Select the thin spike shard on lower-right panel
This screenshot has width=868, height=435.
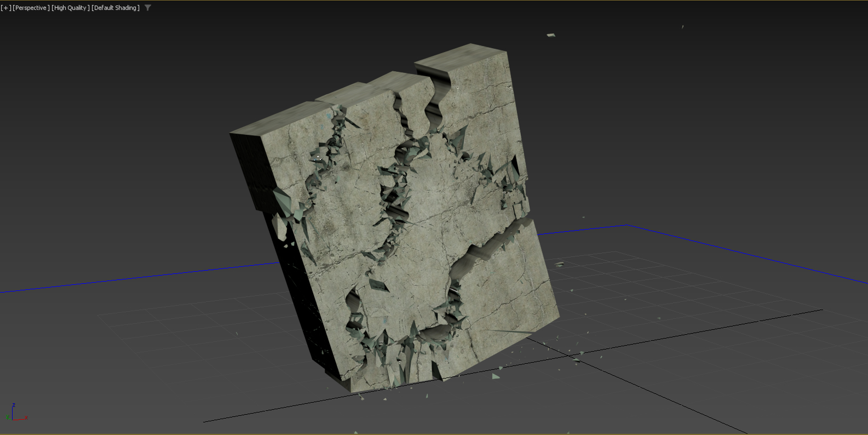coord(509,331)
